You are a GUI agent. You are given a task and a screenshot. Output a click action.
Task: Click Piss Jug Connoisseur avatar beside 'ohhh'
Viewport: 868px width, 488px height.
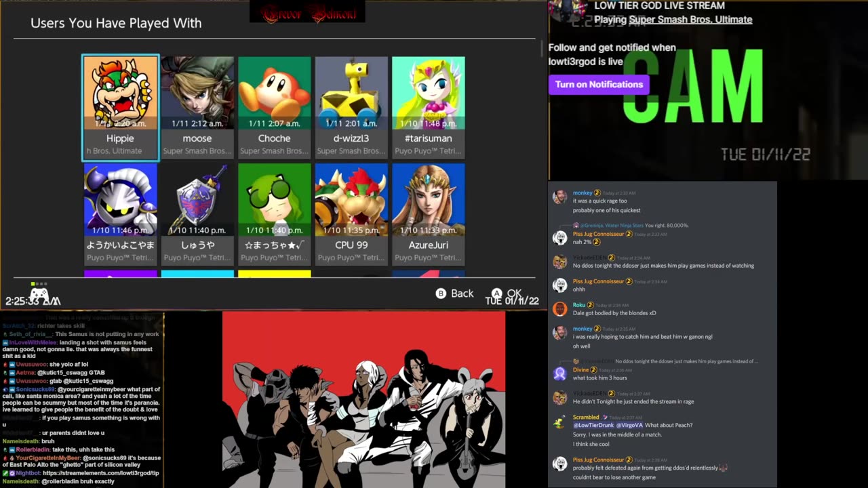(x=559, y=285)
